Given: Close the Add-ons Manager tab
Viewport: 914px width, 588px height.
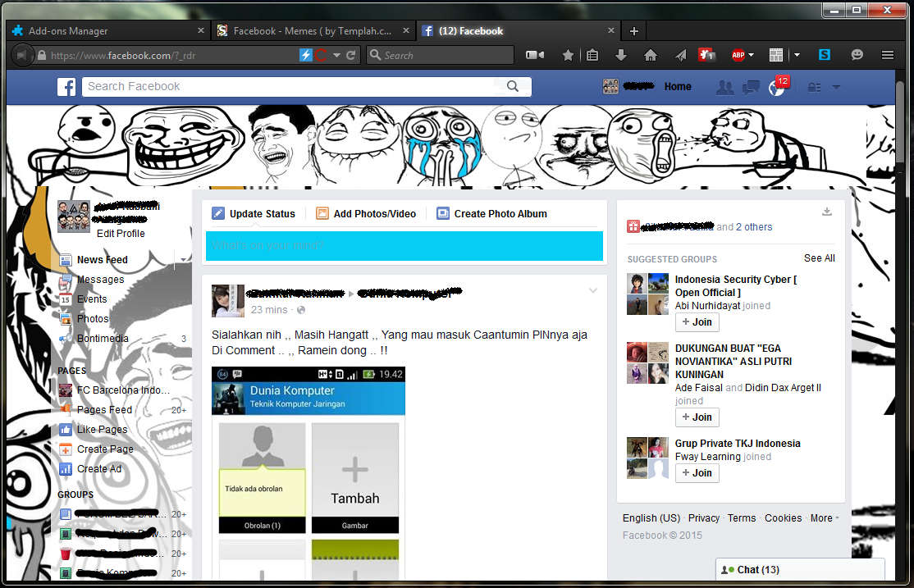Looking at the screenshot, I should [200, 30].
